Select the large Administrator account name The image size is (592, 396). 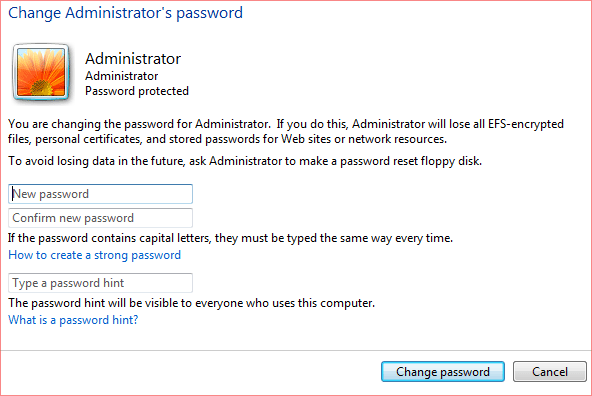133,59
